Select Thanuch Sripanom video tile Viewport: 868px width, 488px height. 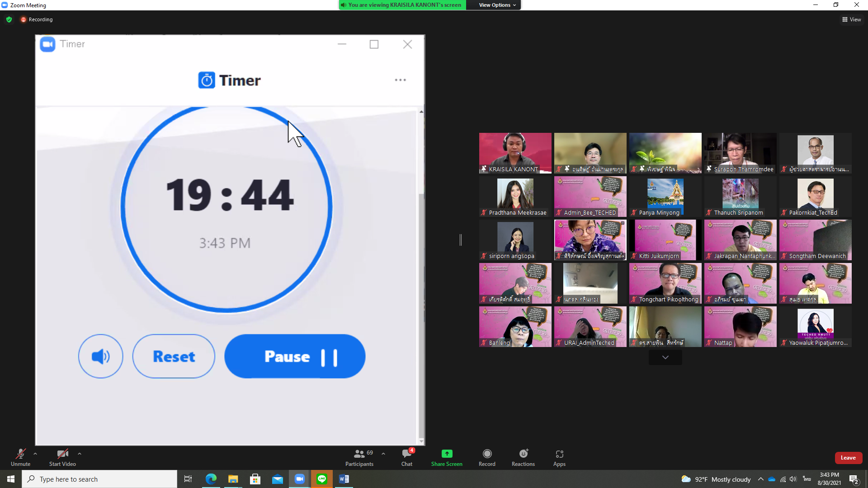740,196
